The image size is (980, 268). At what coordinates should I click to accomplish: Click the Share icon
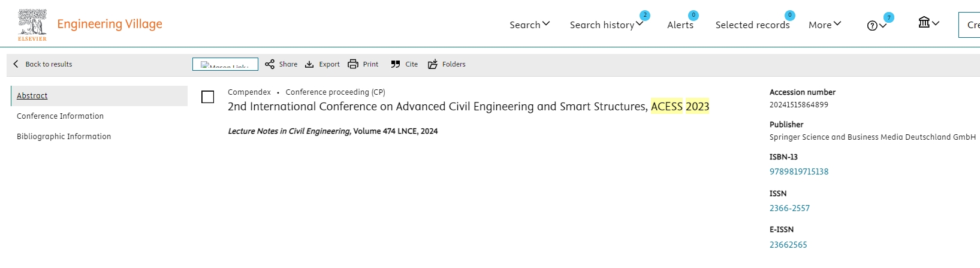[270, 64]
